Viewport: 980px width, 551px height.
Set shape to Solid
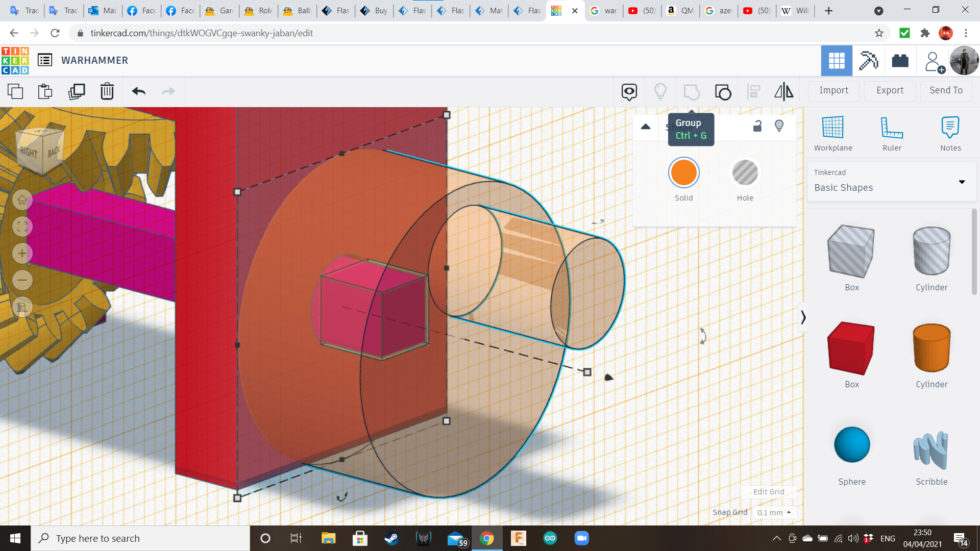point(683,173)
